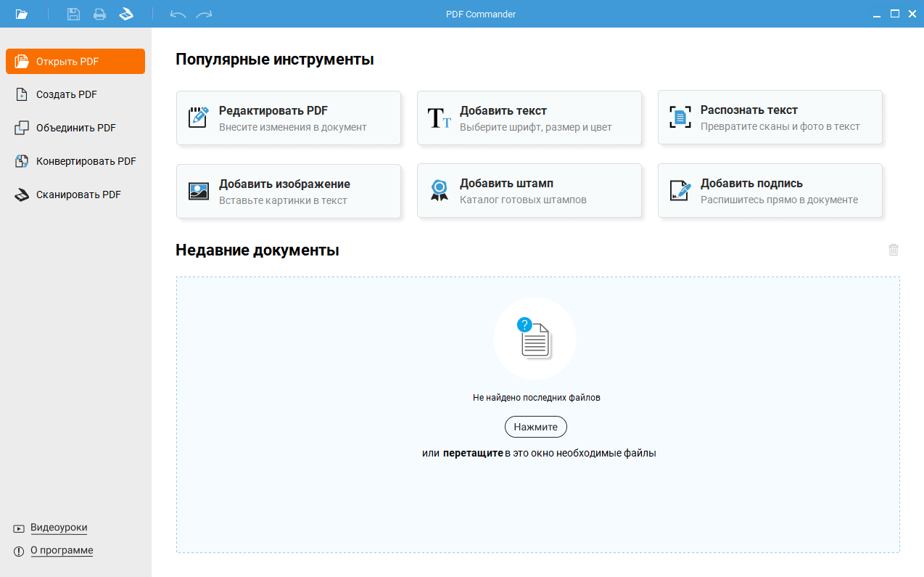Open the Добавить текст tool
This screenshot has width=924, height=577.
[529, 117]
